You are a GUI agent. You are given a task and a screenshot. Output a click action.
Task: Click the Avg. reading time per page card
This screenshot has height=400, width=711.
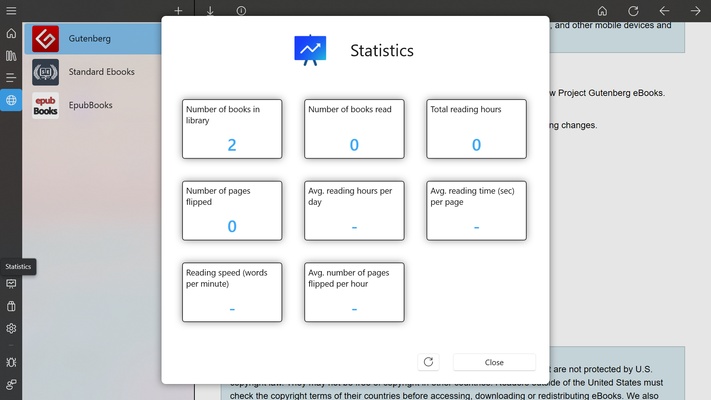click(x=477, y=210)
